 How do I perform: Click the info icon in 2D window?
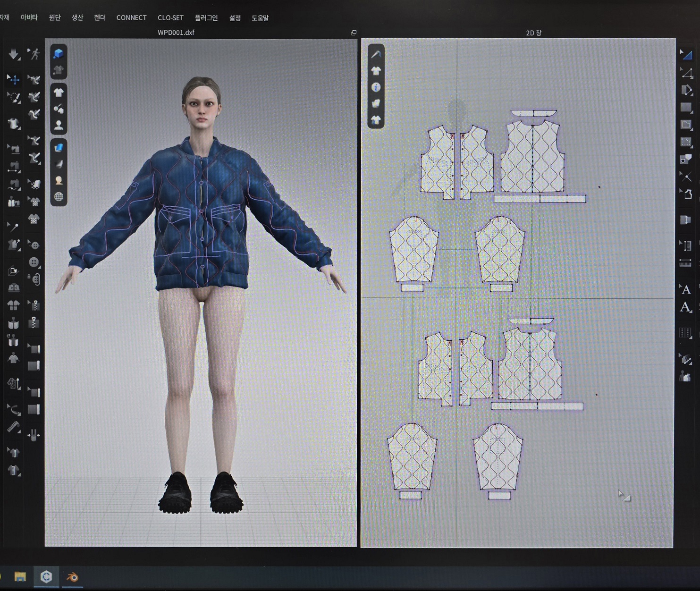[x=376, y=87]
